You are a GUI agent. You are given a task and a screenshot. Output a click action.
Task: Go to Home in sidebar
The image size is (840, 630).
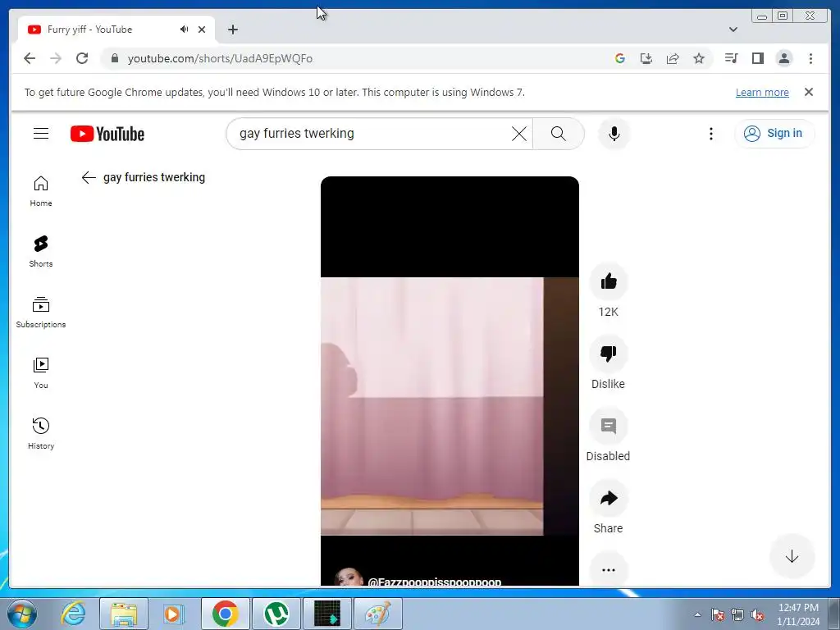[x=41, y=191]
